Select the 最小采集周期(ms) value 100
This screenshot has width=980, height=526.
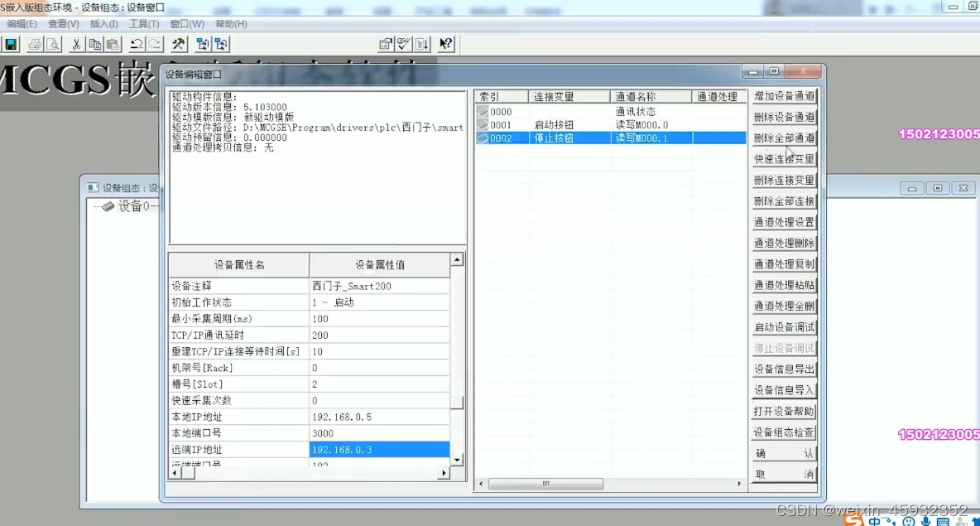tap(379, 319)
